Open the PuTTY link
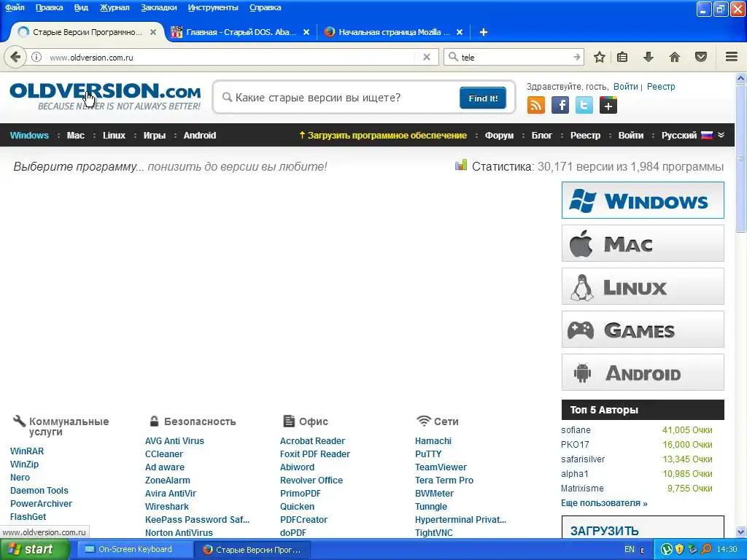 (x=427, y=454)
